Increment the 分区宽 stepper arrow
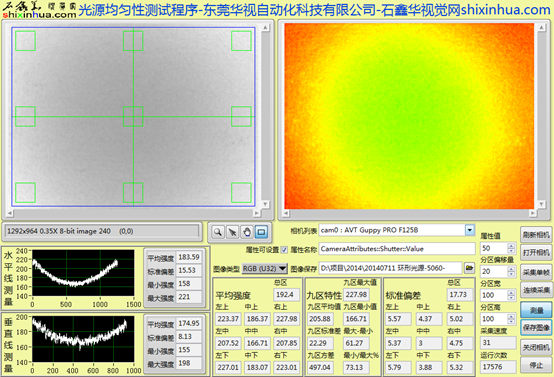This screenshot has height=377, width=554. pos(511,293)
